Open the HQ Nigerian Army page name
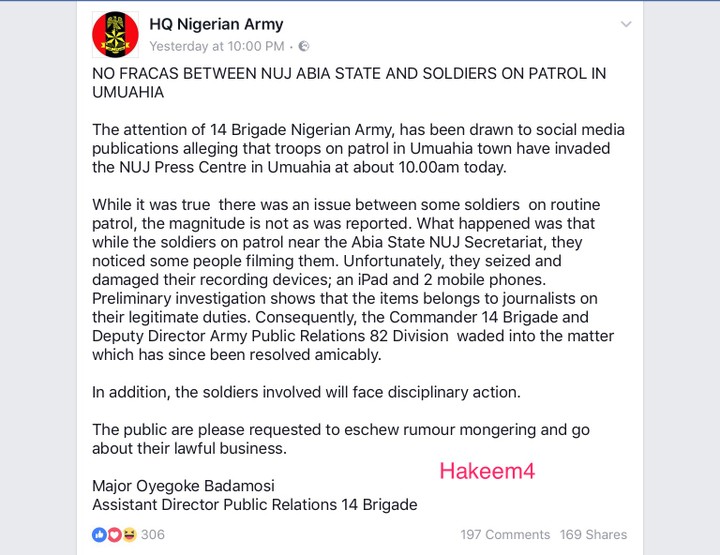The height and width of the screenshot is (555, 720). point(215,24)
